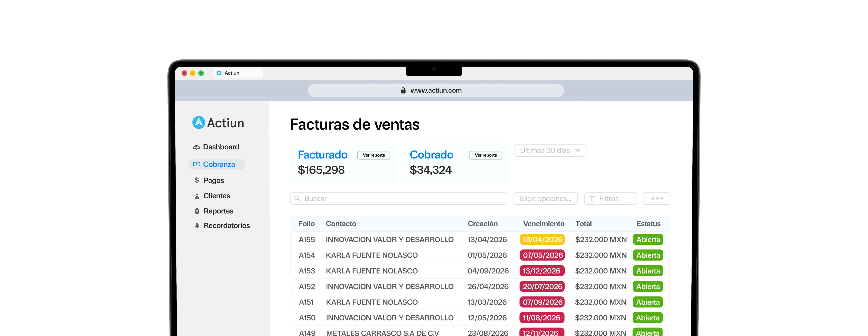Click the Clientes person icon
Viewport: 868px width, 336px height.
pos(197,196)
